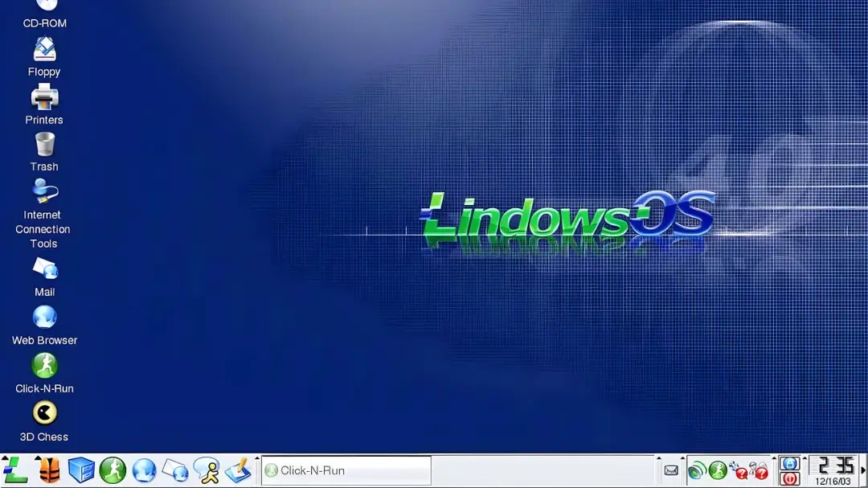
Task: Launch Web Browser desktop icon
Action: tap(44, 326)
